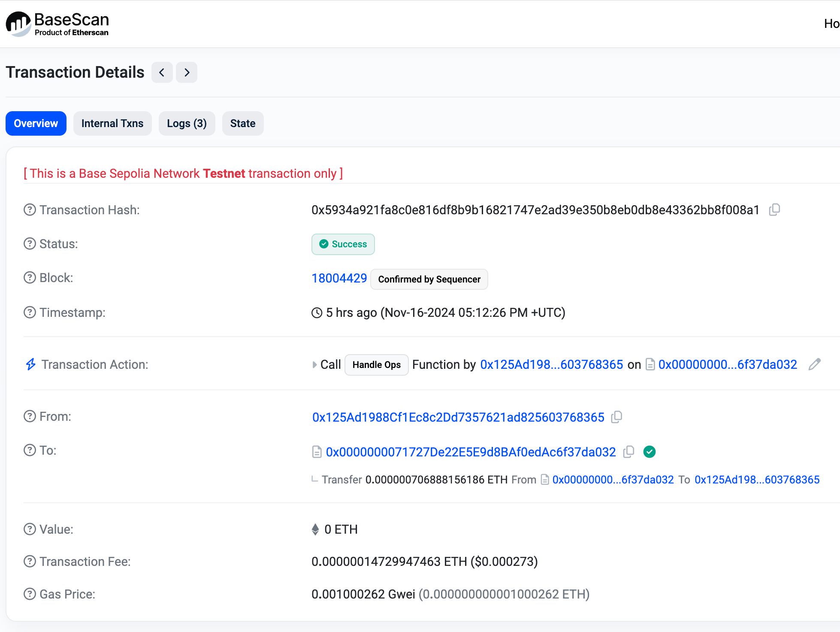Screen dimensions: 840x632
Task: Click Transfer To address 0x125Ad198...603768365
Action: pos(757,480)
